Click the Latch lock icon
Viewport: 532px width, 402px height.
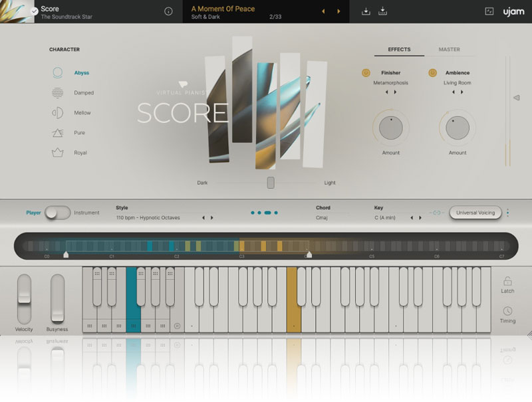click(507, 281)
